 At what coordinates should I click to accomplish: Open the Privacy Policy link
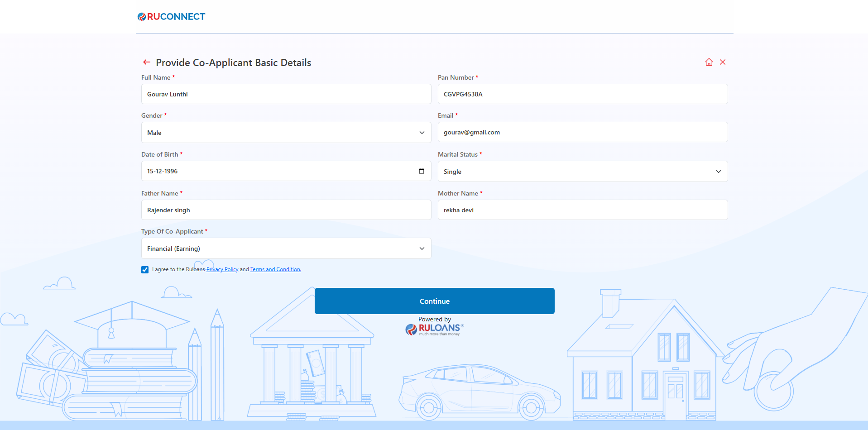222,269
